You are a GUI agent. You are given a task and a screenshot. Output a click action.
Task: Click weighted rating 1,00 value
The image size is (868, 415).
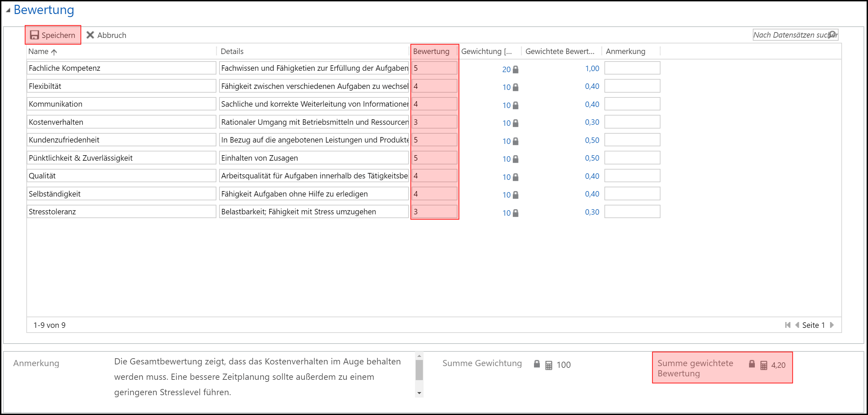(592, 68)
